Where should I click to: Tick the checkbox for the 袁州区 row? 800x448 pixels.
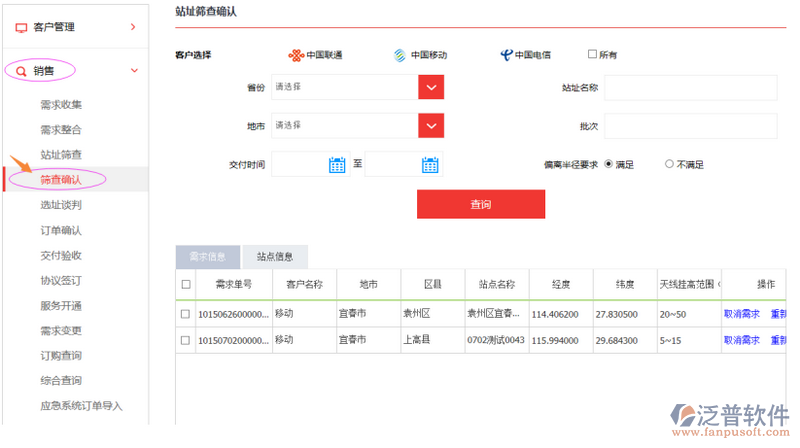[185, 314]
